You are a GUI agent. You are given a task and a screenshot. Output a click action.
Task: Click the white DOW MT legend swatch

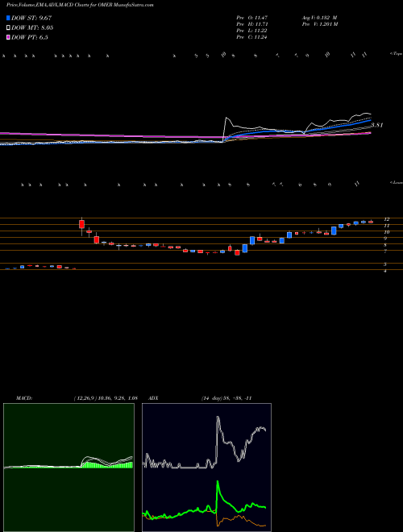pos(8,28)
